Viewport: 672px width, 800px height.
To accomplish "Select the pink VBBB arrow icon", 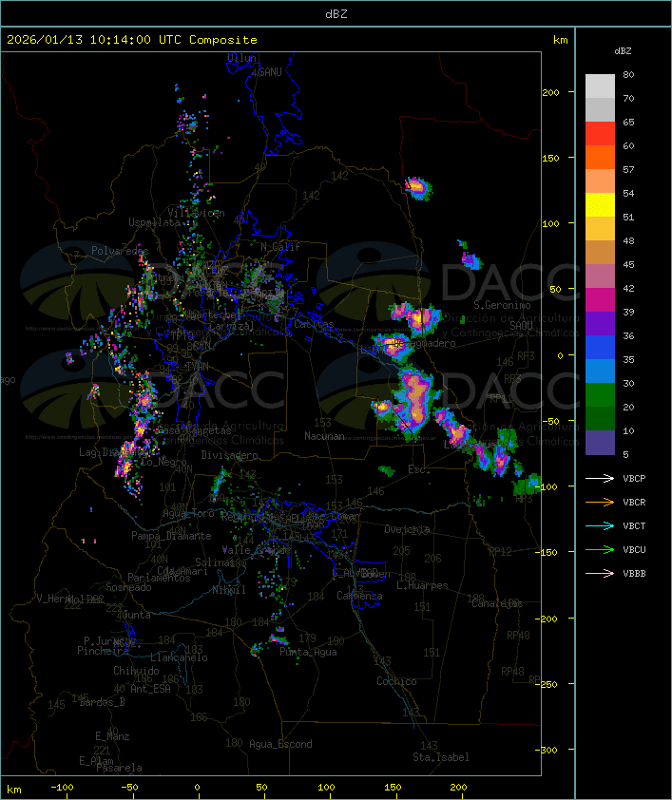I will click(601, 573).
